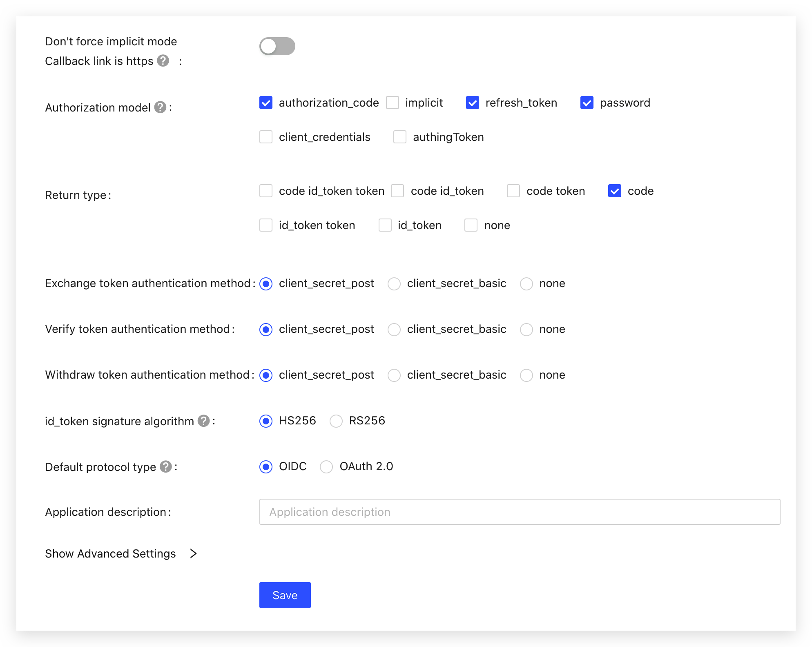Viewport: 812px width, 647px height.
Task: Click the 'Application description:' label text
Action: tap(108, 512)
